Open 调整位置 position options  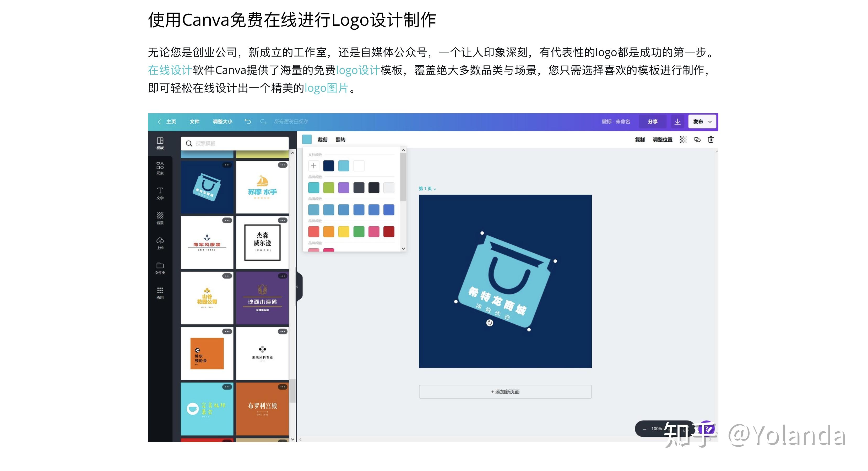click(x=663, y=140)
